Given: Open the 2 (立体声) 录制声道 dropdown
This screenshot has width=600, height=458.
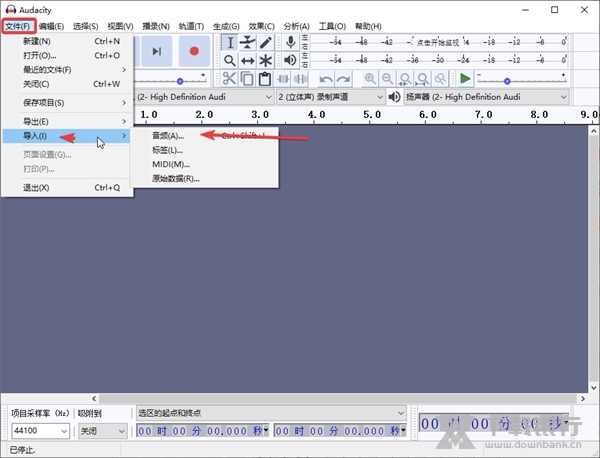Looking at the screenshot, I should (330, 97).
